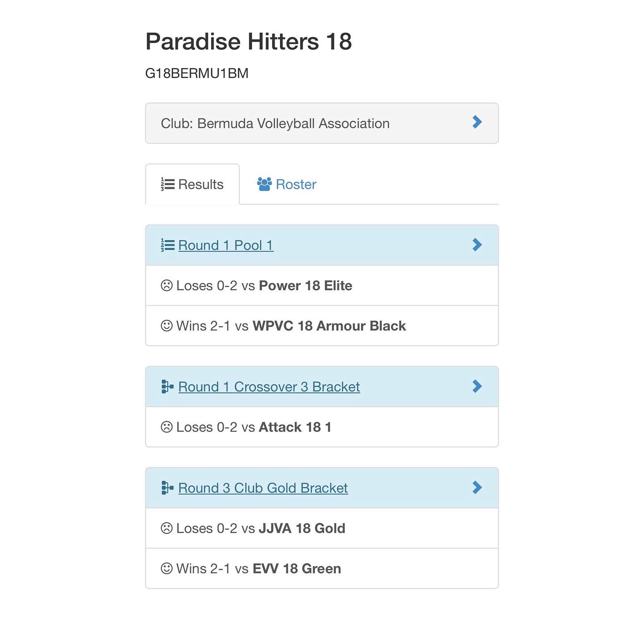Expand Round 1 Pool 1 using its chevron

click(x=477, y=245)
